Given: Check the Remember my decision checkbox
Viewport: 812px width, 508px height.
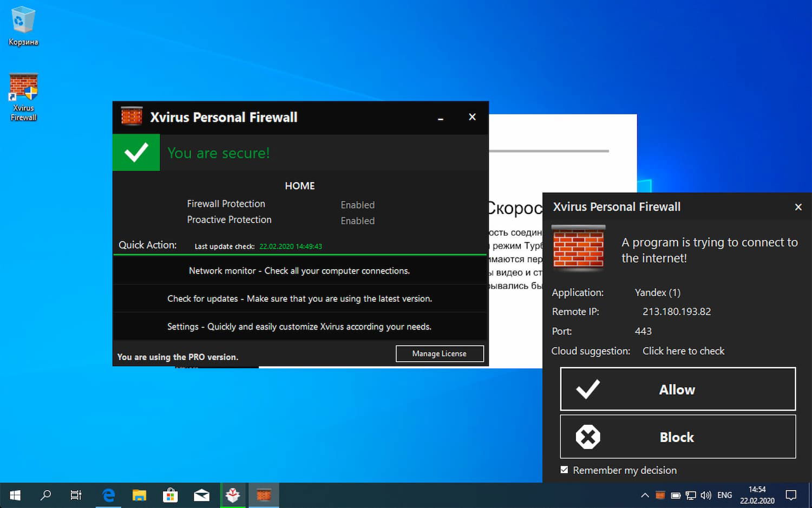Looking at the screenshot, I should pos(564,470).
